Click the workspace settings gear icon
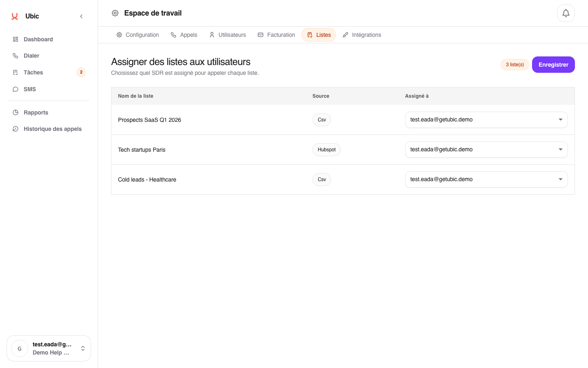 click(x=115, y=13)
